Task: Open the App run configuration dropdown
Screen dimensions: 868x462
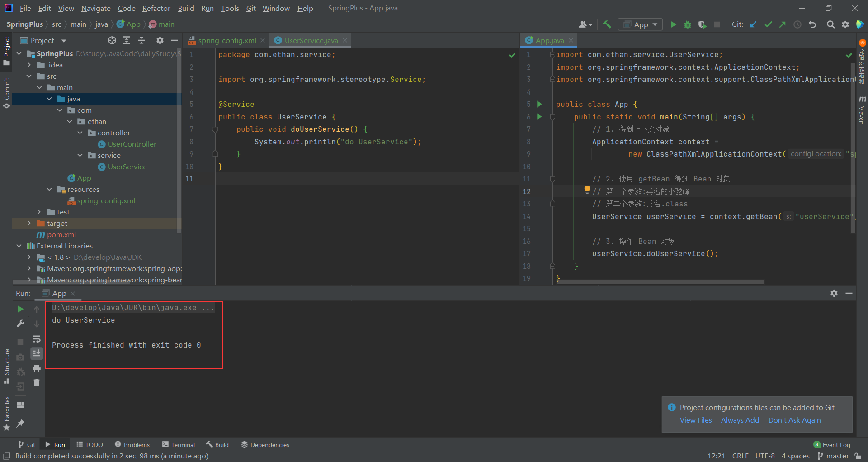Action: (640, 24)
